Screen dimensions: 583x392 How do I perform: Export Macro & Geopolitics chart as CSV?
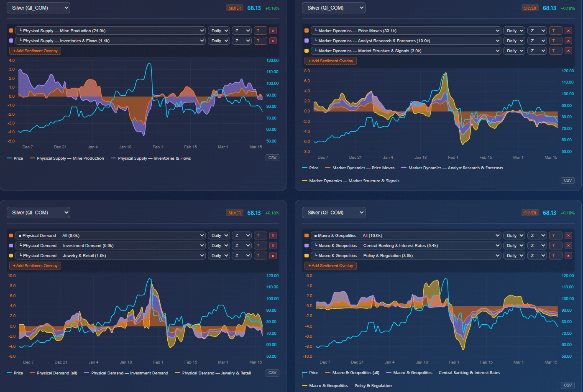[568, 385]
